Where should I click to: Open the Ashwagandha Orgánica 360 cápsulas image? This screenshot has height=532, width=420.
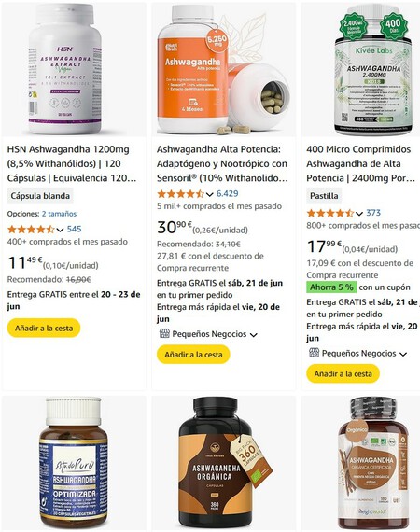[x=224, y=463]
